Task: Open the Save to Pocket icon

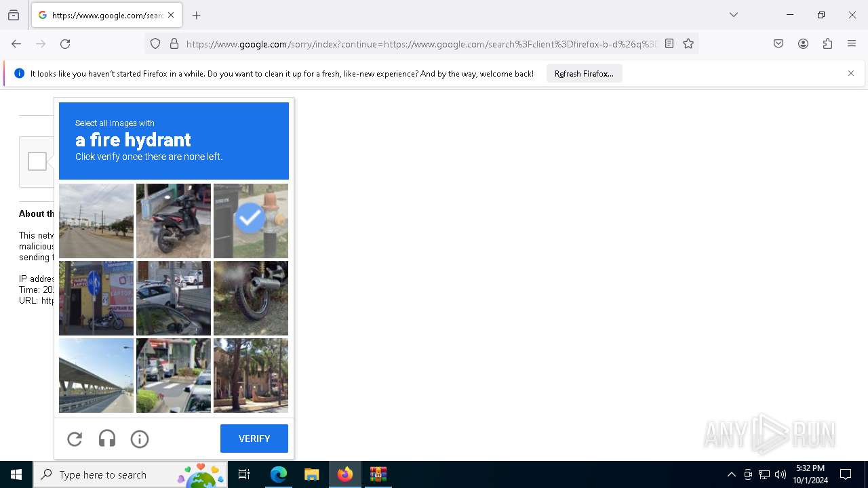Action: click(x=778, y=44)
